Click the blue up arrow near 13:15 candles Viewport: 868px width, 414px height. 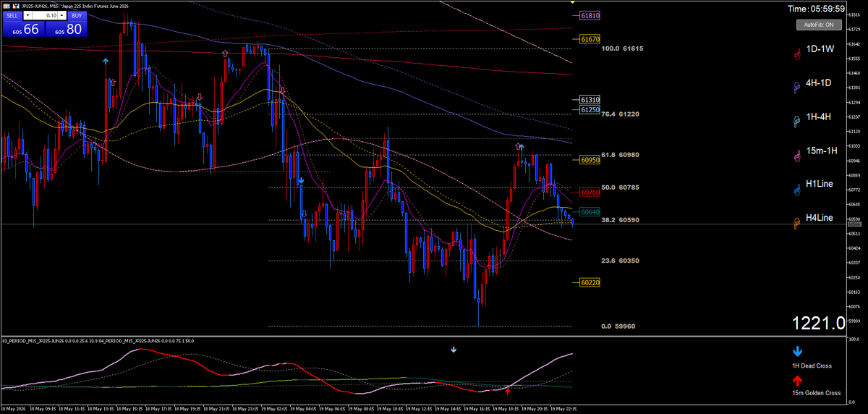click(x=106, y=62)
